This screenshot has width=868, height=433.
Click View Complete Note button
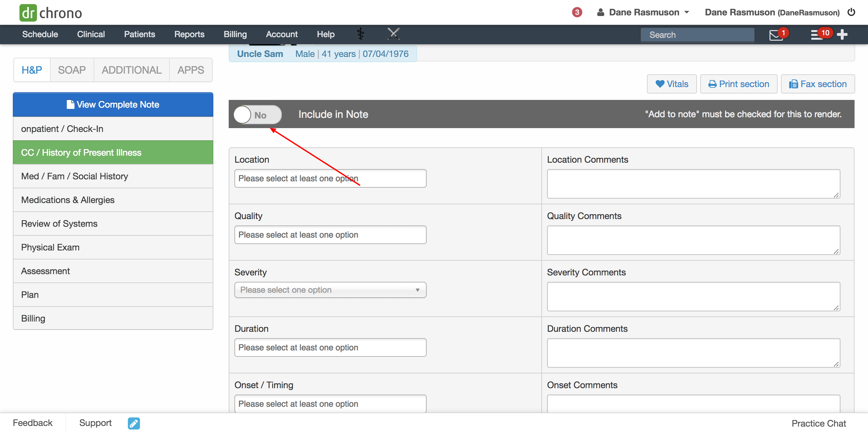(x=113, y=104)
